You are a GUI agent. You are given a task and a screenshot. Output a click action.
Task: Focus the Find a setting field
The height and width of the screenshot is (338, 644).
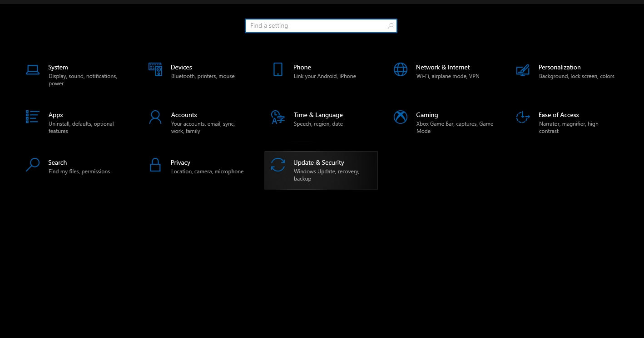click(x=321, y=26)
